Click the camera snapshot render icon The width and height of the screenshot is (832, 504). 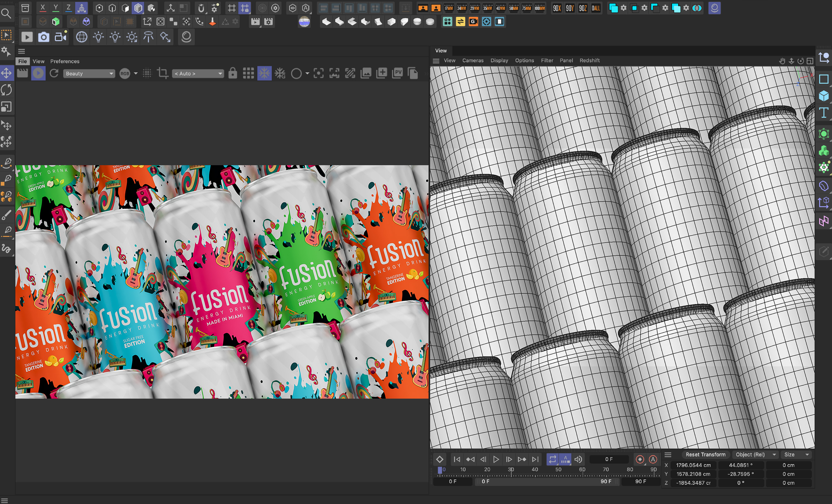point(44,37)
